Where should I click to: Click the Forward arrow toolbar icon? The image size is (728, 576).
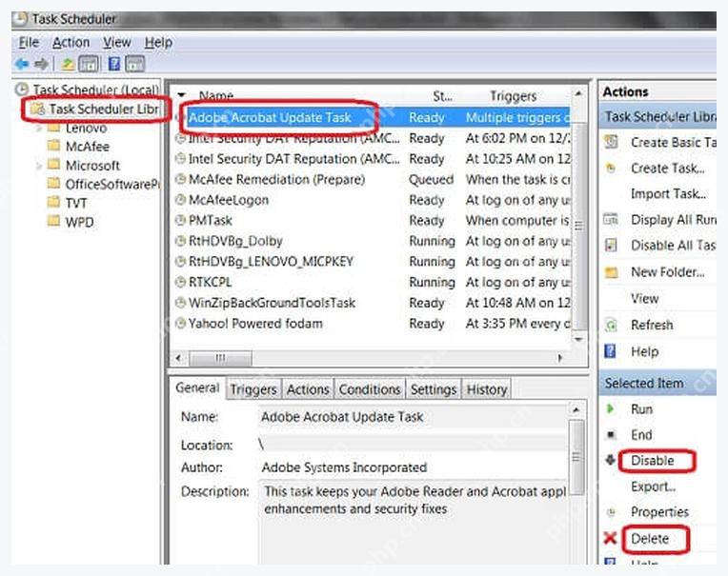coord(41,64)
